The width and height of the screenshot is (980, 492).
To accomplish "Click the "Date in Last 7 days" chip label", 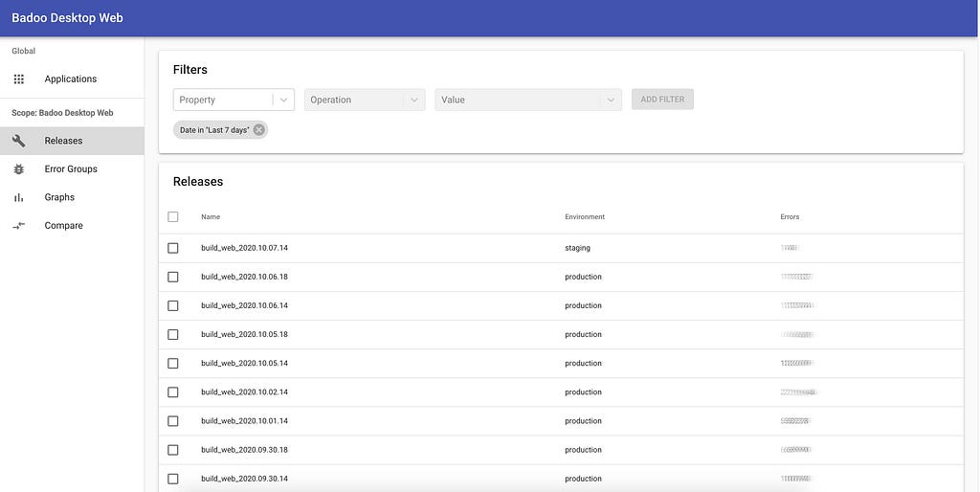I will (x=214, y=130).
